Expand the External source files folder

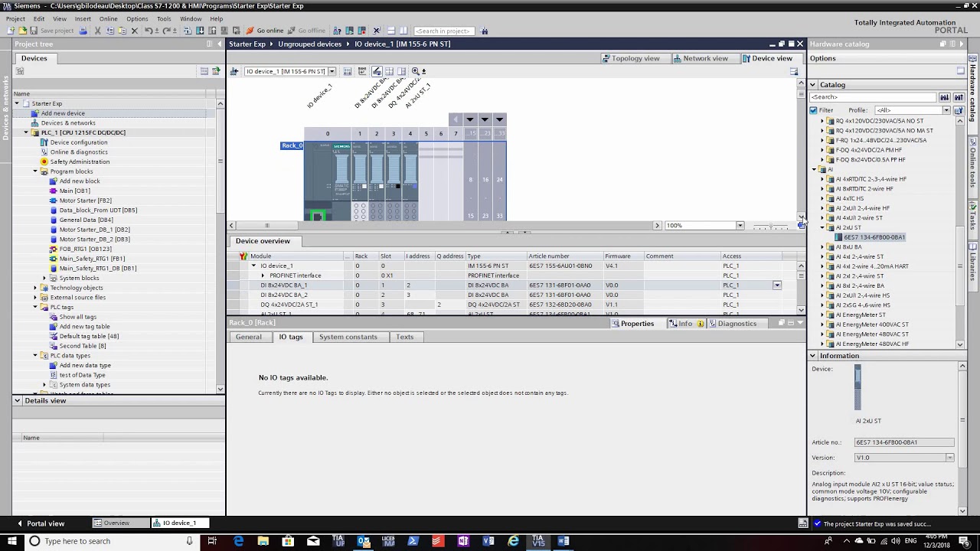[35, 298]
